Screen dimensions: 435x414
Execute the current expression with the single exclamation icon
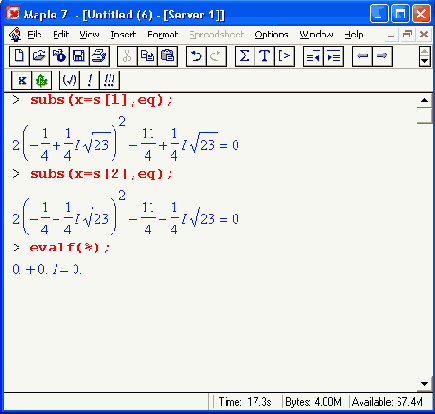point(89,80)
